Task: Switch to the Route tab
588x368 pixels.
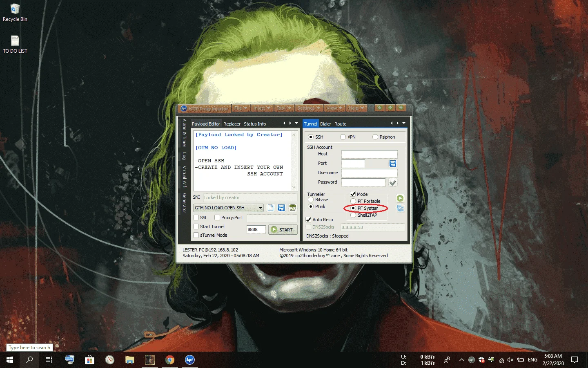Action: click(x=340, y=124)
